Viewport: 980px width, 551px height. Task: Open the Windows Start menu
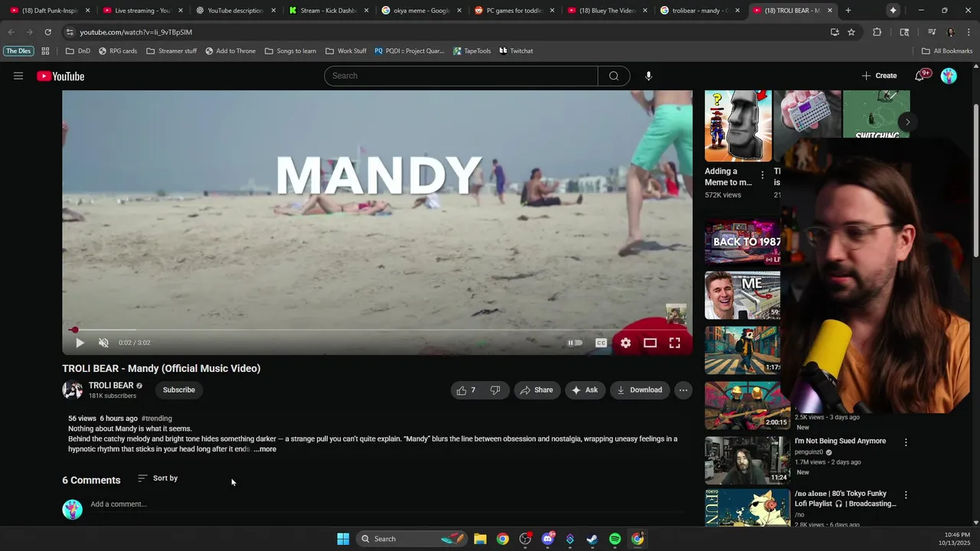[343, 539]
